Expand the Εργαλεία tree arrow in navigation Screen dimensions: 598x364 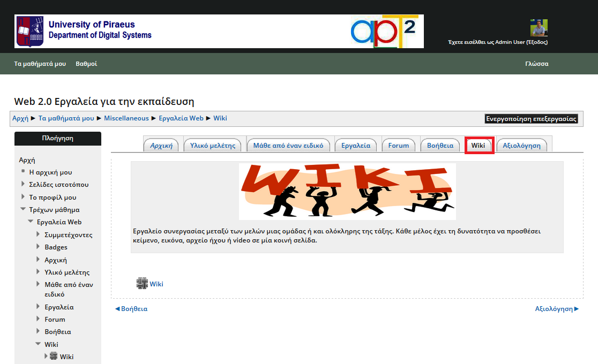38,306
